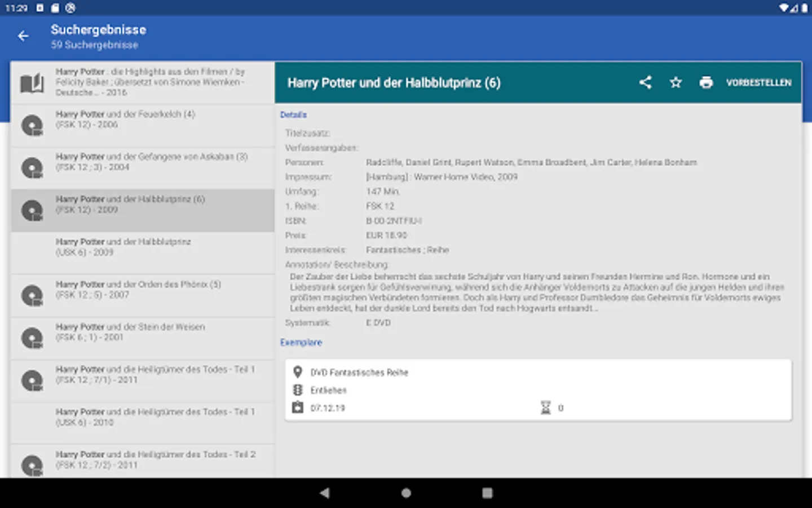
Task: Click the return date 07.12.19
Action: pyautogui.click(x=328, y=408)
